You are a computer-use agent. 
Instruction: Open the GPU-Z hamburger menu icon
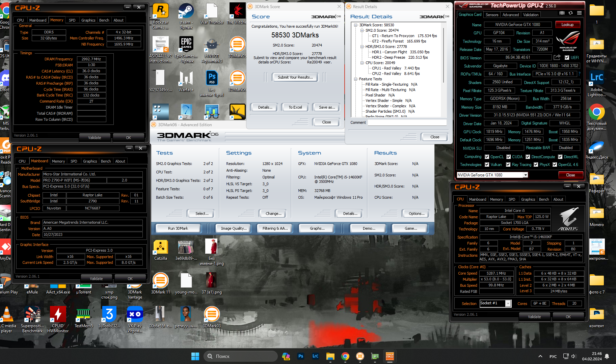click(x=579, y=13)
